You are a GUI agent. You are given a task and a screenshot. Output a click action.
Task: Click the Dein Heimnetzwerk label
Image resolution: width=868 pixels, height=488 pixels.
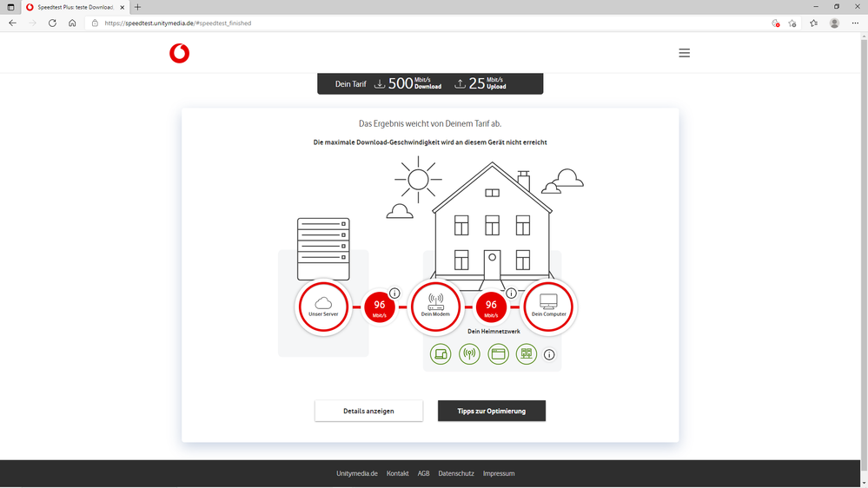tap(494, 332)
